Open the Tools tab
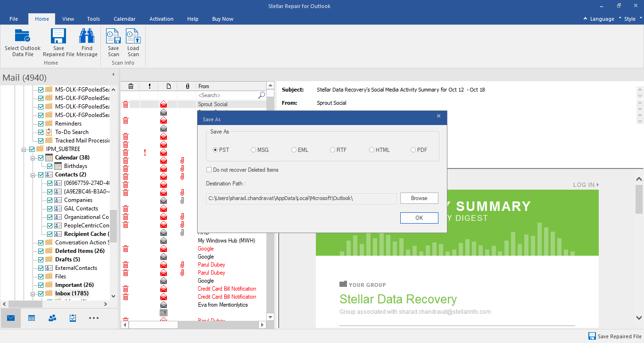The width and height of the screenshot is (644, 343). point(93,19)
